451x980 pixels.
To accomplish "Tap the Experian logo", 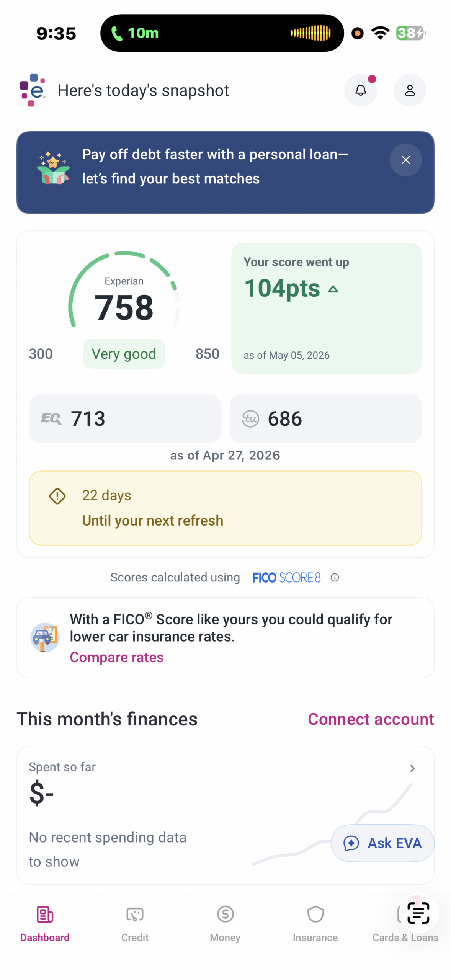I will [x=33, y=90].
